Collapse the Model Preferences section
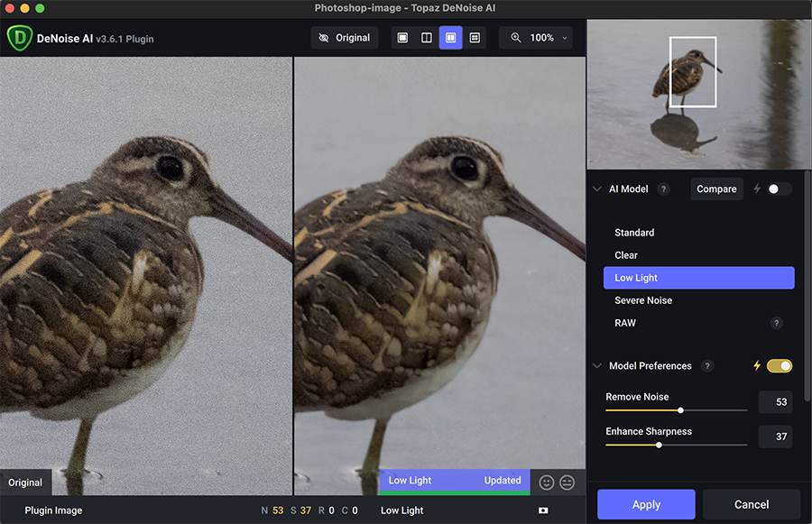This screenshot has width=812, height=524. click(x=596, y=366)
